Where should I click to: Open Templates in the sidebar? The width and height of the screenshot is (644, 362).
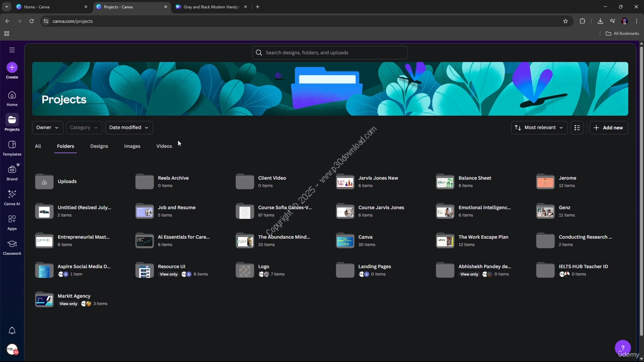point(12,148)
